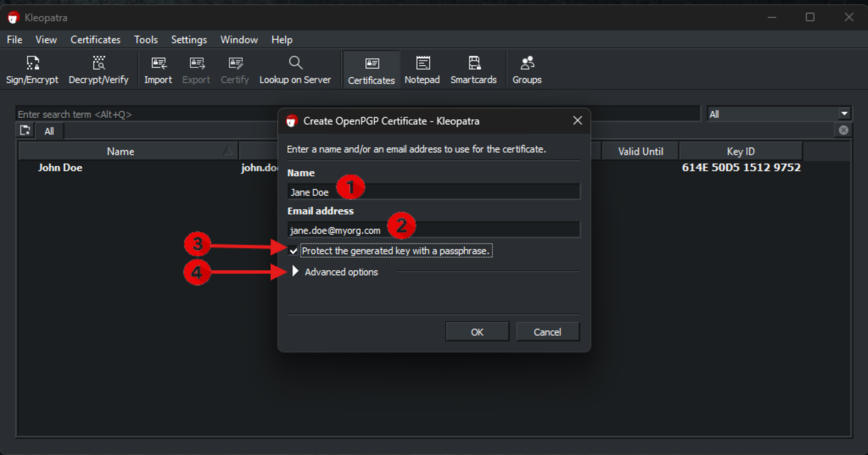868x455 pixels.
Task: Open the Notepad view
Action: pyautogui.click(x=422, y=70)
